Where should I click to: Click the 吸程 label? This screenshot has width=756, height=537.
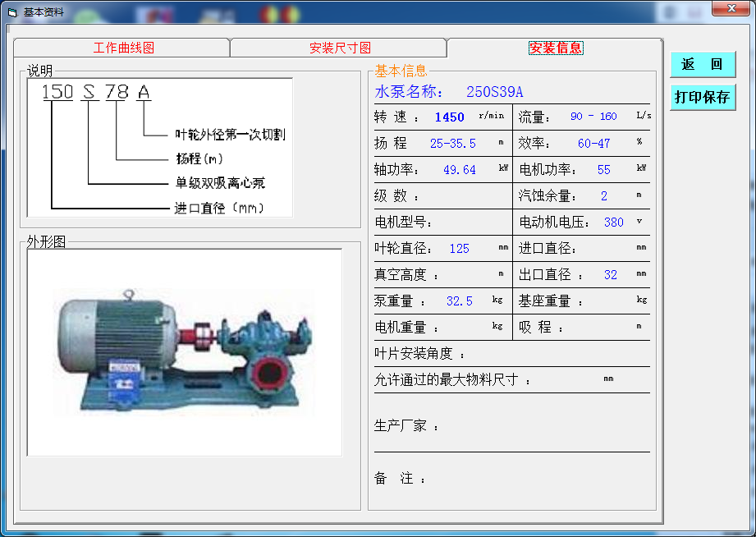pyautogui.click(x=540, y=328)
